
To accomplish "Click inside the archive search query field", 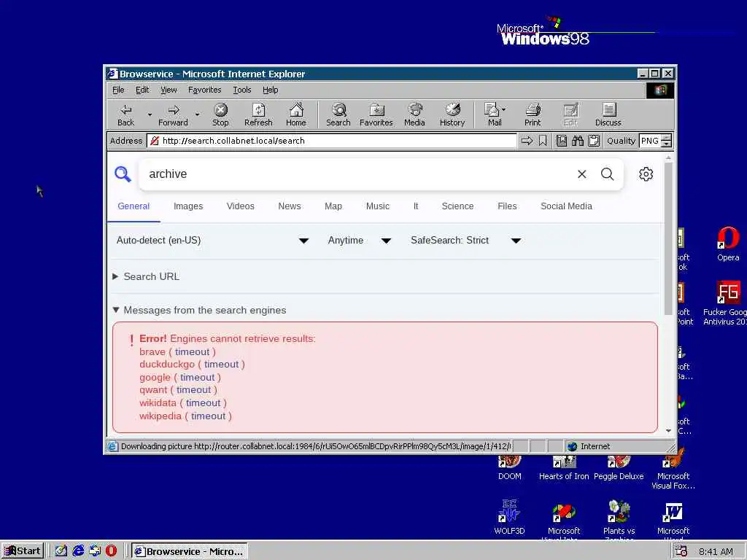I will [357, 174].
